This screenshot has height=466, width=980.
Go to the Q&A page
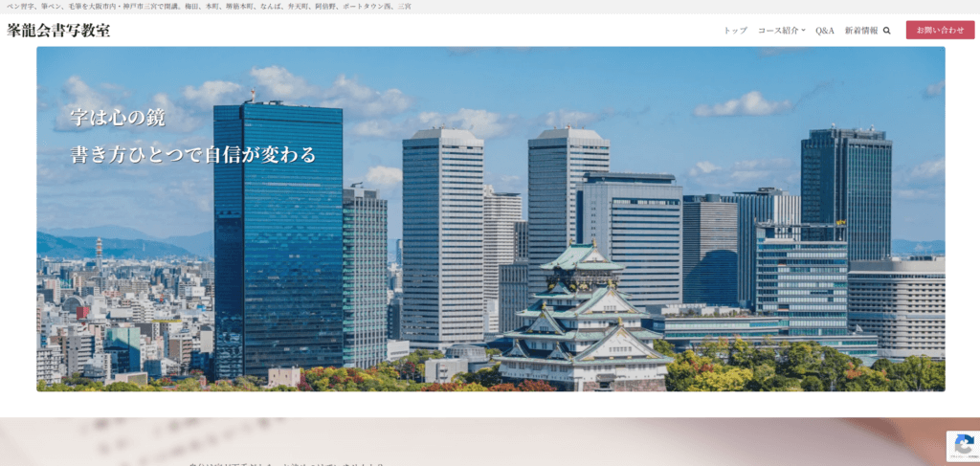[x=825, y=31]
